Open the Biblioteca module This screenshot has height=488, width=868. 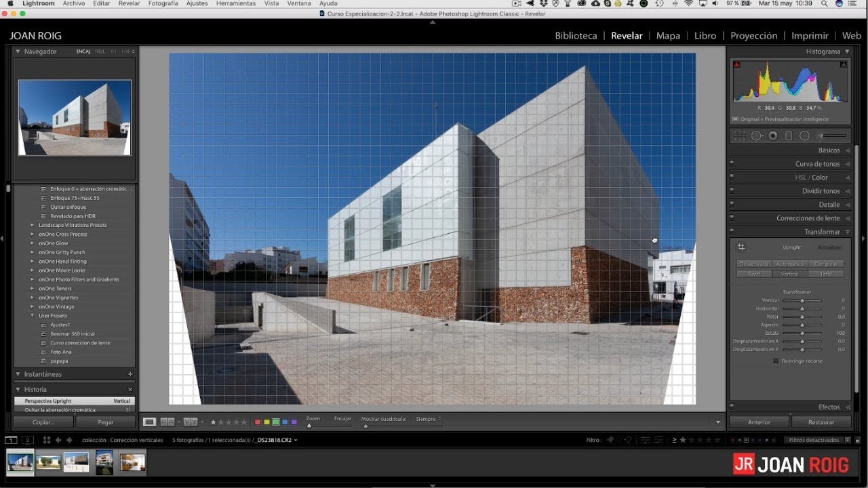point(576,36)
